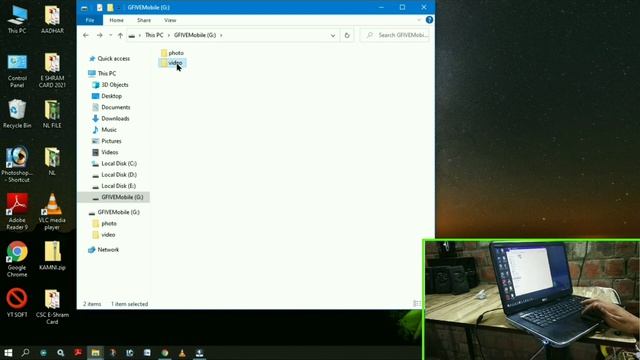Open taskbar search magnifier
The image size is (640, 360).
point(25,353)
